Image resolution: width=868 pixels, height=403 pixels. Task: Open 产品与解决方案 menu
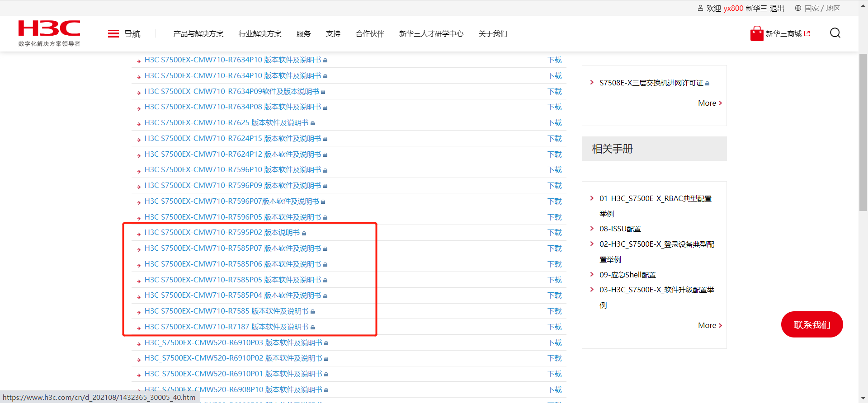coord(198,34)
